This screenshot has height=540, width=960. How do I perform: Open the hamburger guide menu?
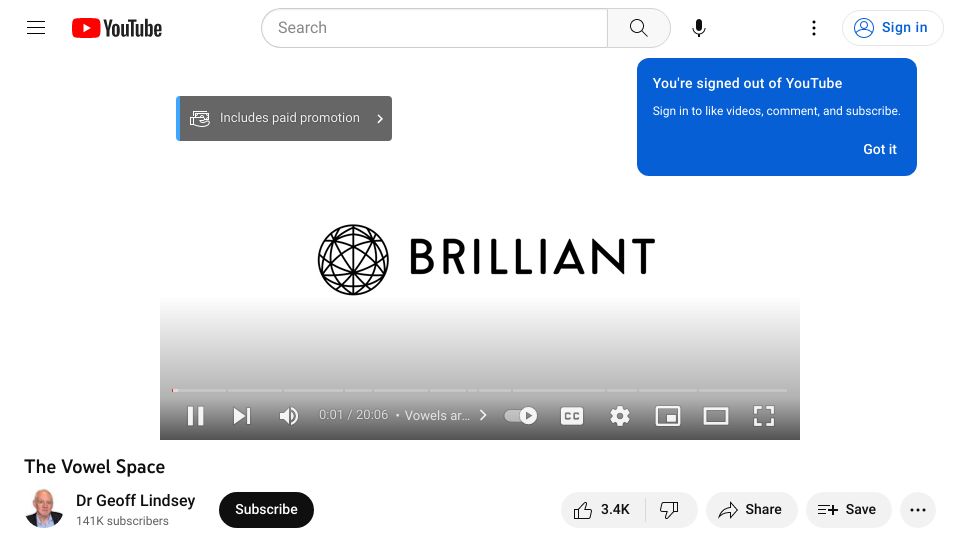point(36,28)
